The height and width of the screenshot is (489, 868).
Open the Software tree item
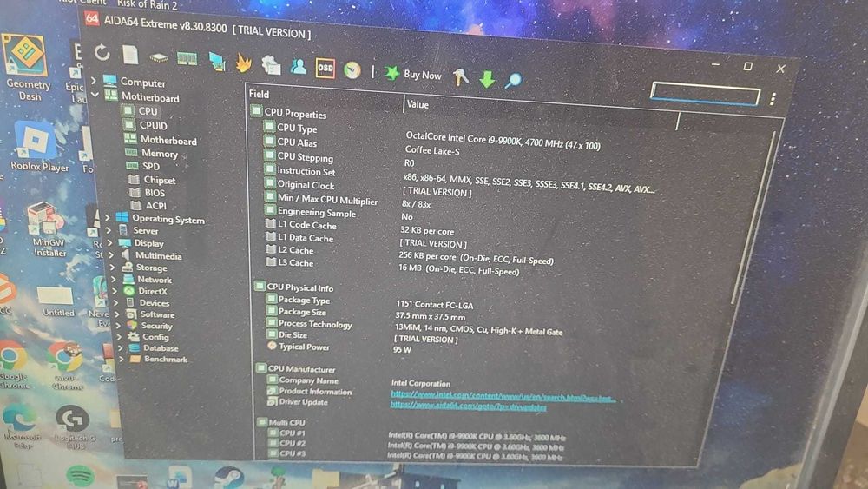point(157,314)
